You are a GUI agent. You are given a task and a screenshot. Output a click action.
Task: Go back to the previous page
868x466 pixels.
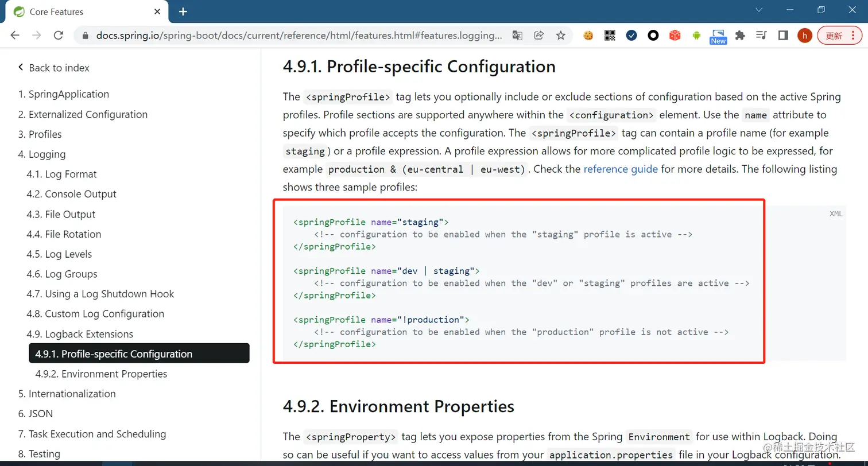(15, 36)
